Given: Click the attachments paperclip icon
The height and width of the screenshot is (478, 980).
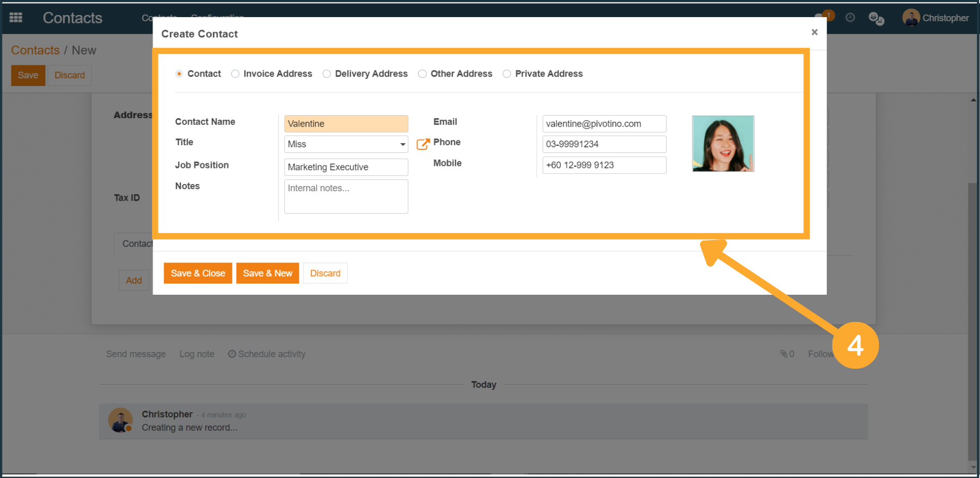Looking at the screenshot, I should click(784, 354).
